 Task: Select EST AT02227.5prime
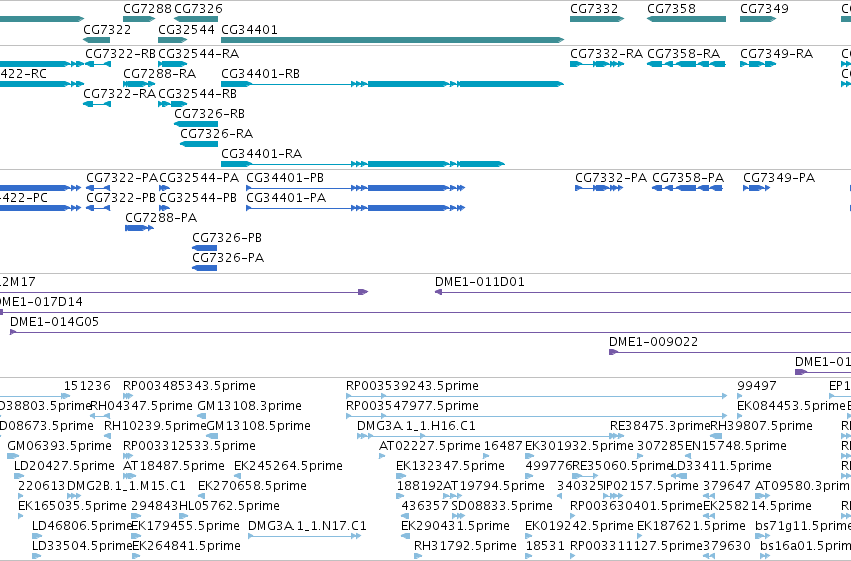click(x=382, y=456)
